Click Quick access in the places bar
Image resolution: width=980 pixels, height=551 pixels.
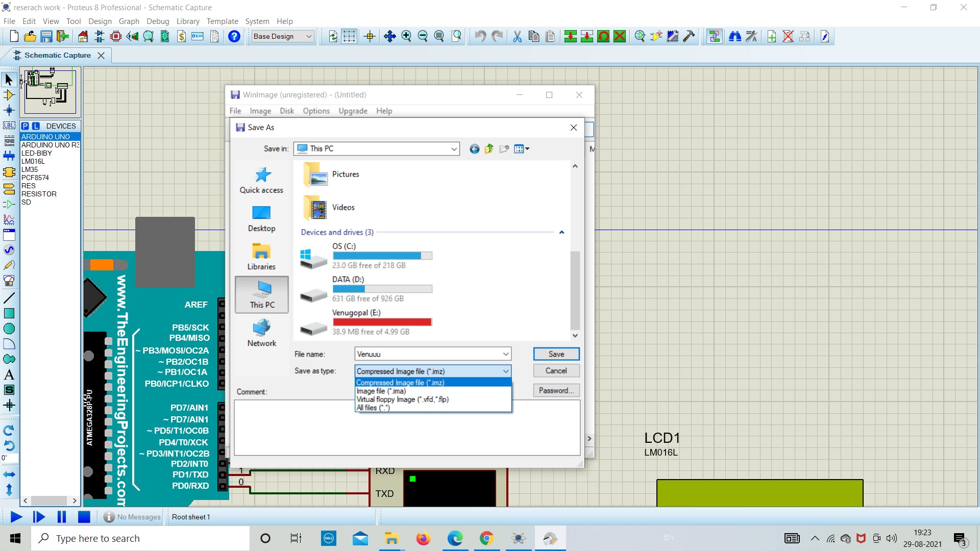coord(261,180)
